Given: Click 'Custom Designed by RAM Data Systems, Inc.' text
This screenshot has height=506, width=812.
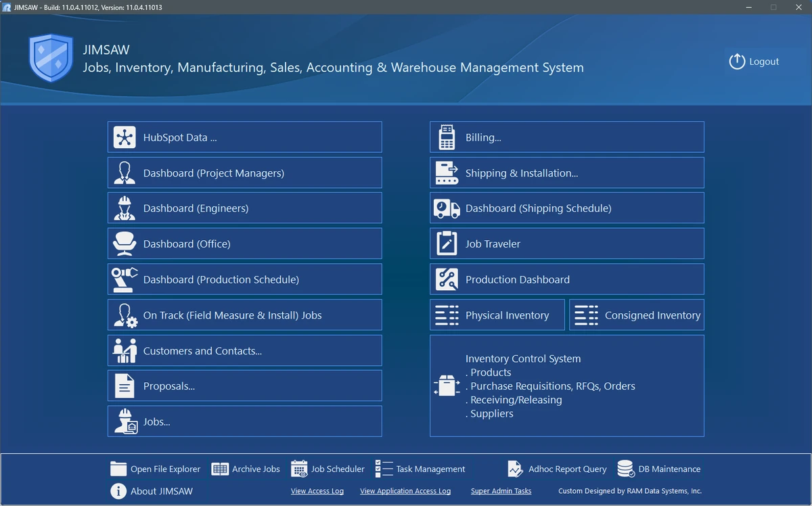Looking at the screenshot, I should tap(630, 491).
